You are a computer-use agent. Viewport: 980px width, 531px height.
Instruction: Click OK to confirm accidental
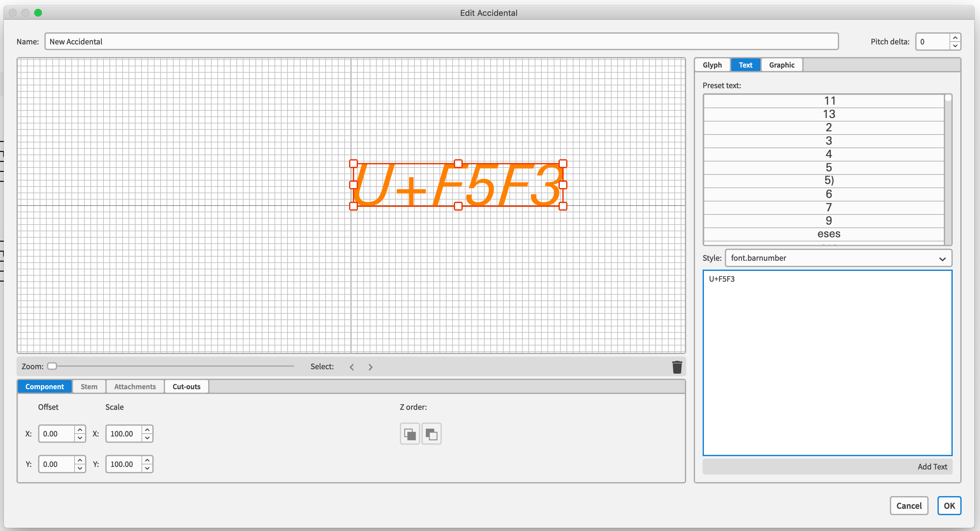coord(949,506)
